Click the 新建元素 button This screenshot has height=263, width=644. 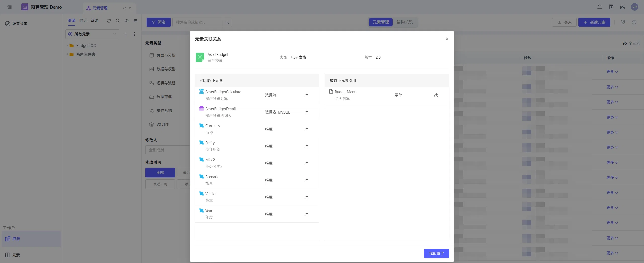594,22
